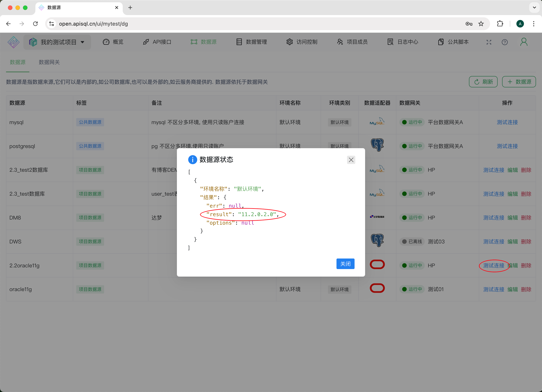Click the browser reload icon

pos(35,24)
